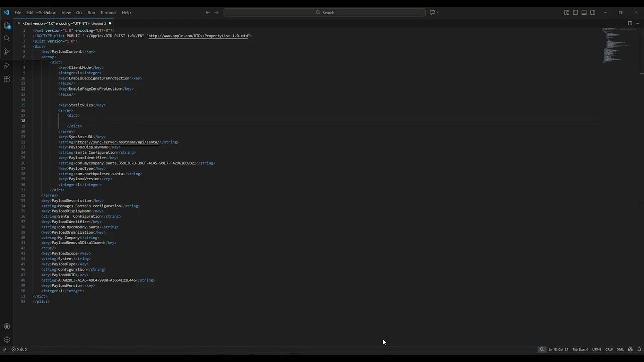Click PayloadRemovalDisallowed key text
The width and height of the screenshot is (644, 362).
pos(77,243)
